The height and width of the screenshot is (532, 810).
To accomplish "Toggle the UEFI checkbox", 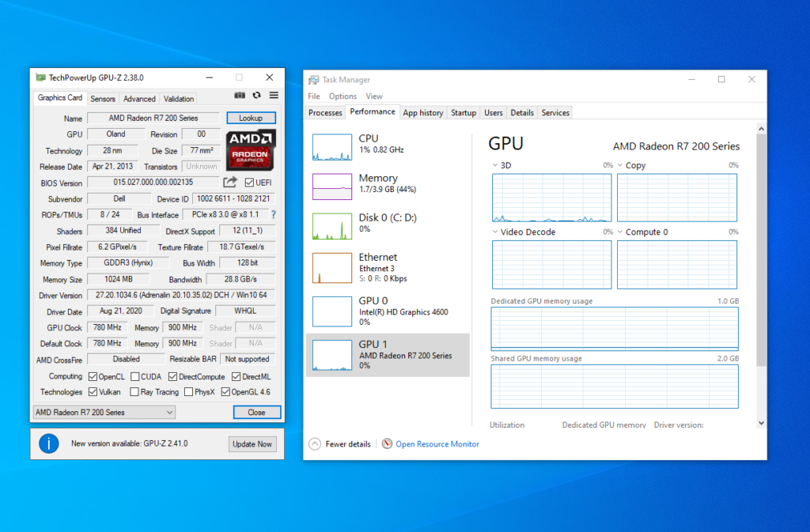I will 249,183.
